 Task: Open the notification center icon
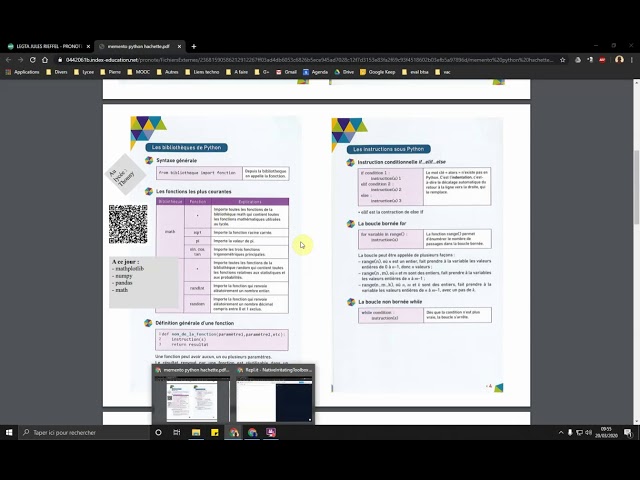[628, 432]
